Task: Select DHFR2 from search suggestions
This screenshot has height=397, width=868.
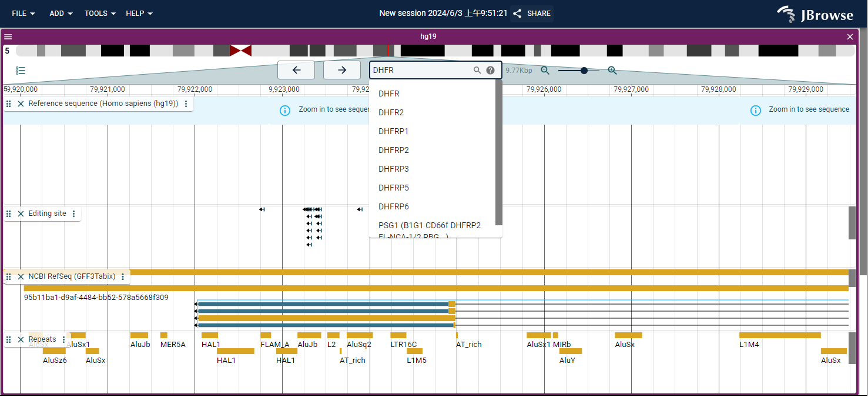Action: 433,112
